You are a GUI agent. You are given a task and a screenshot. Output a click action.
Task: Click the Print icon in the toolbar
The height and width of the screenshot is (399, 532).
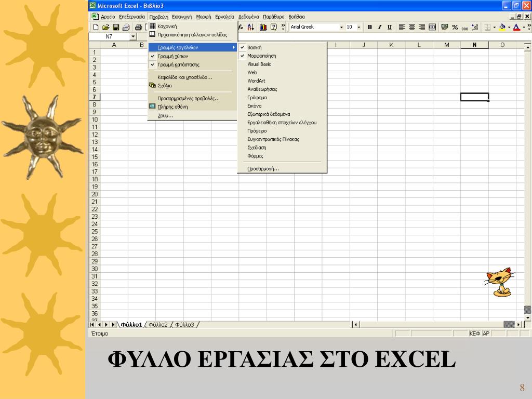(x=138, y=27)
